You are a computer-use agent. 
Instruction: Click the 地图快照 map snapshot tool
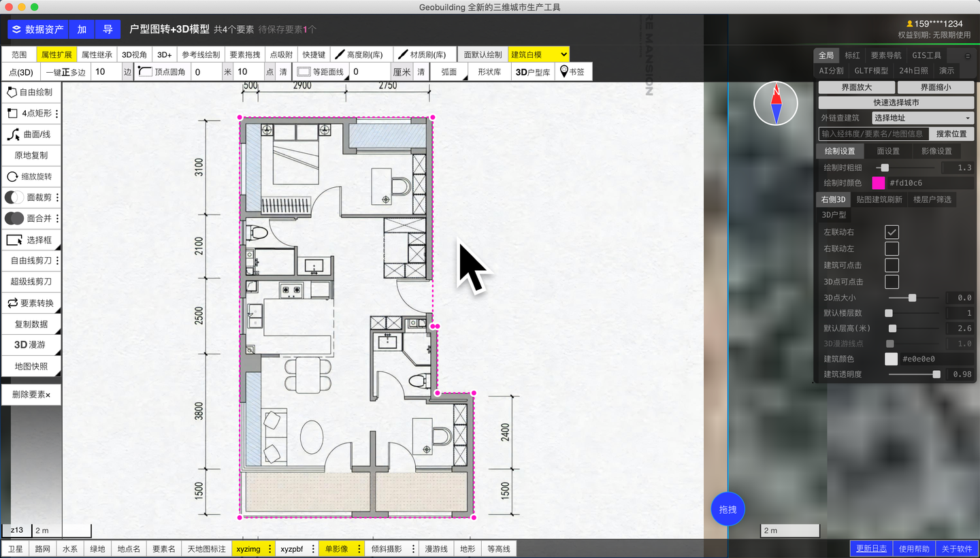31,366
